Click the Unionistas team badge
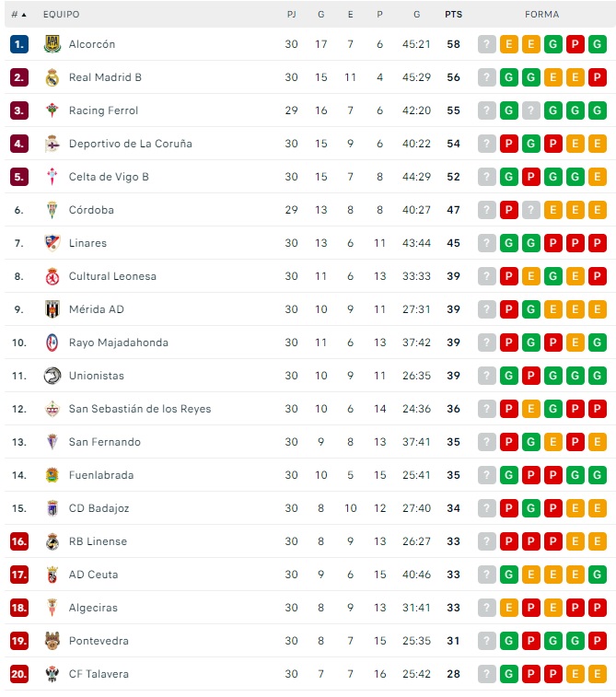The width and height of the screenshot is (616, 697). [52, 376]
